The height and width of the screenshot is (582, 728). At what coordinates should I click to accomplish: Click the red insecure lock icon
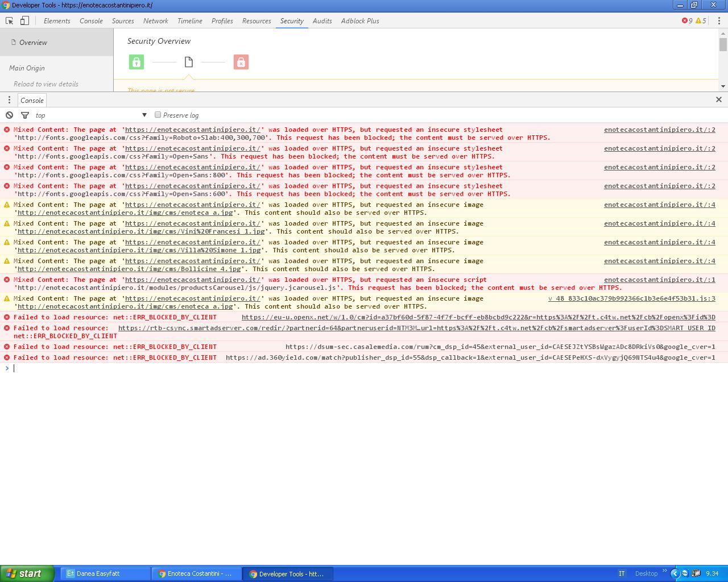241,62
